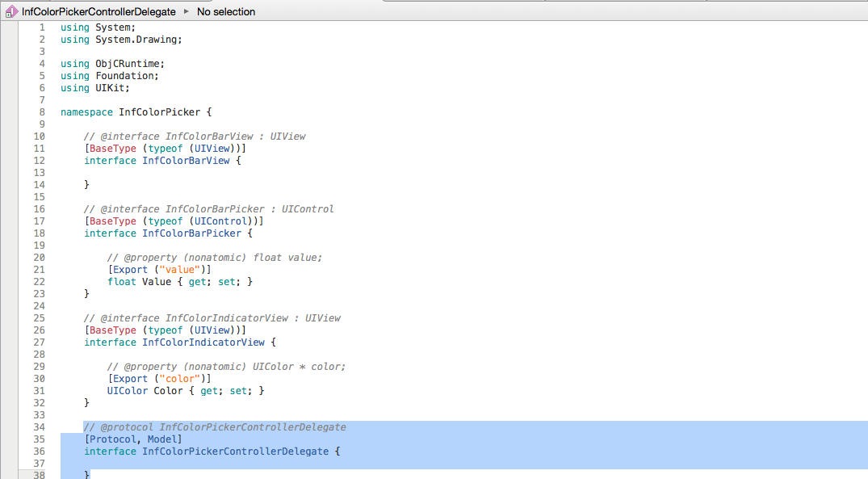
Task: Click 'BaseType' attribute on line 26
Action: 113,330
